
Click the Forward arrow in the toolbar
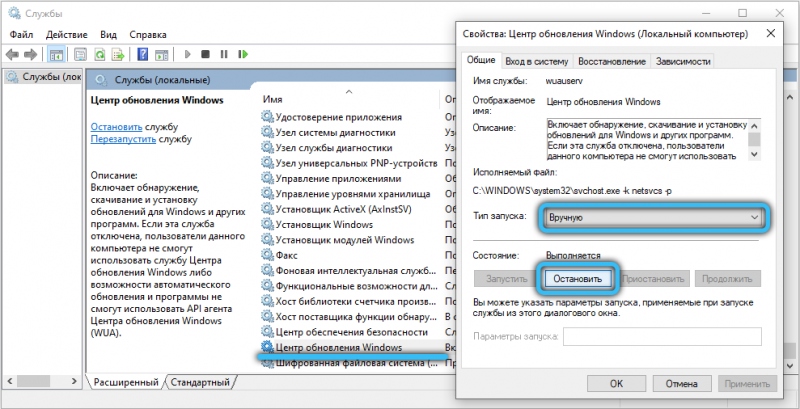click(x=30, y=54)
